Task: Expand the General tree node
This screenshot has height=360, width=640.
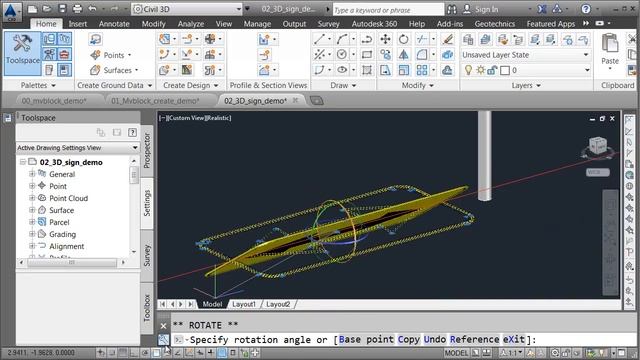Action: point(32,174)
